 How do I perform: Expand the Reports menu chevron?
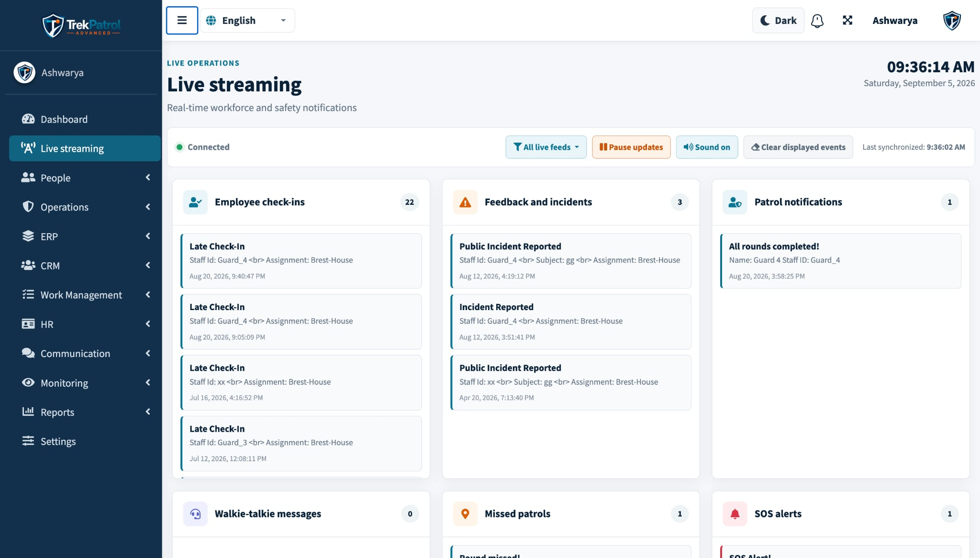click(x=148, y=412)
